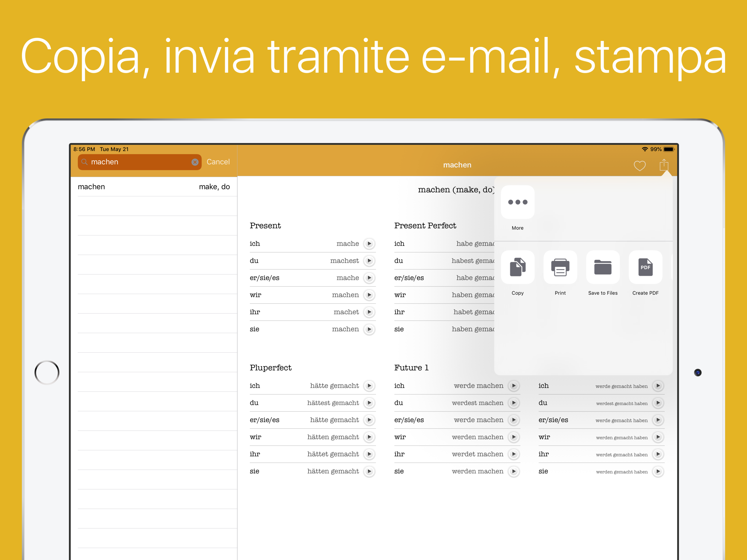Tap the More share option
The height and width of the screenshot is (560, 747).
(x=517, y=202)
